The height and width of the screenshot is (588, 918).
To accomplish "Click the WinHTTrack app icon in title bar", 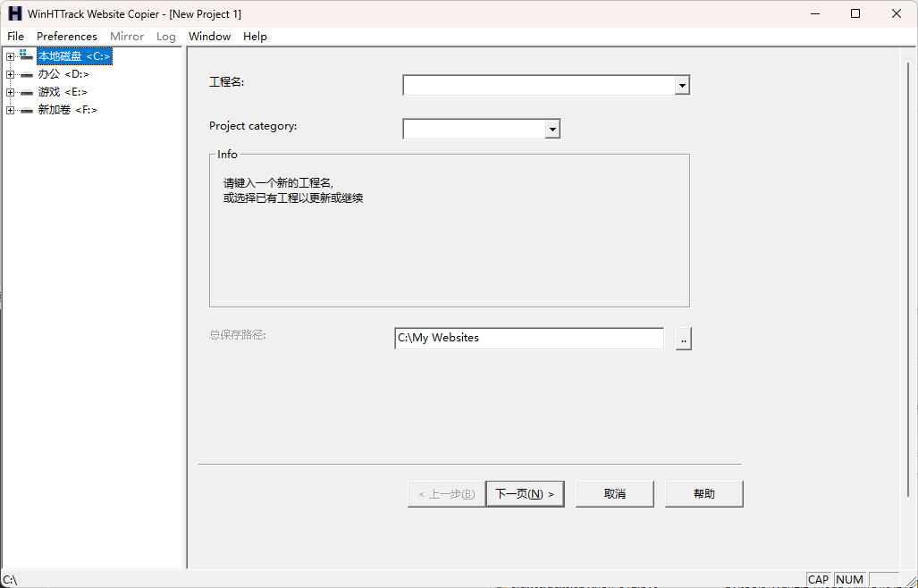I will tap(14, 13).
